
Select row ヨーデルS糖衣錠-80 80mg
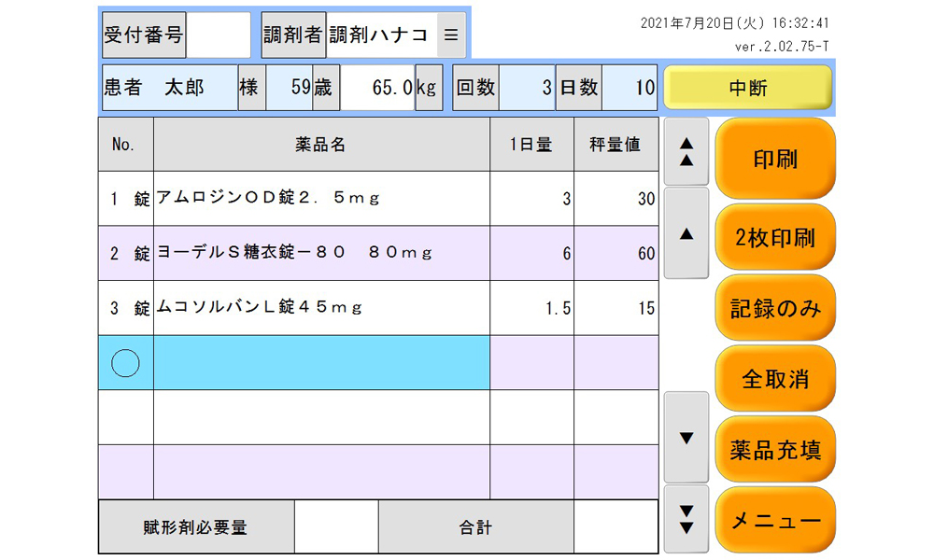pos(321,253)
